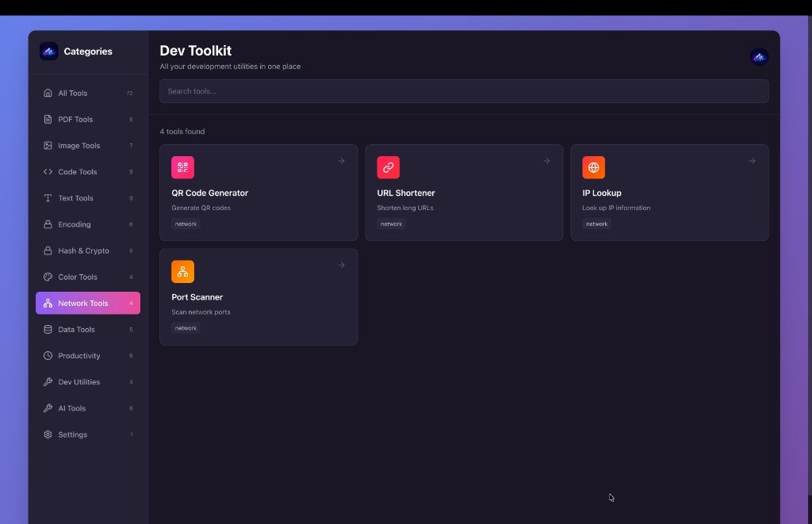Image resolution: width=812 pixels, height=524 pixels.
Task: Click the search tools input field
Action: coord(463,90)
